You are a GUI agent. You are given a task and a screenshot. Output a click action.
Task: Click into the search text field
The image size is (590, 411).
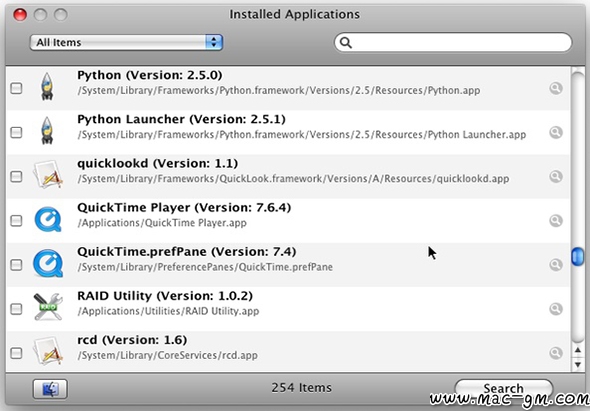tap(453, 43)
